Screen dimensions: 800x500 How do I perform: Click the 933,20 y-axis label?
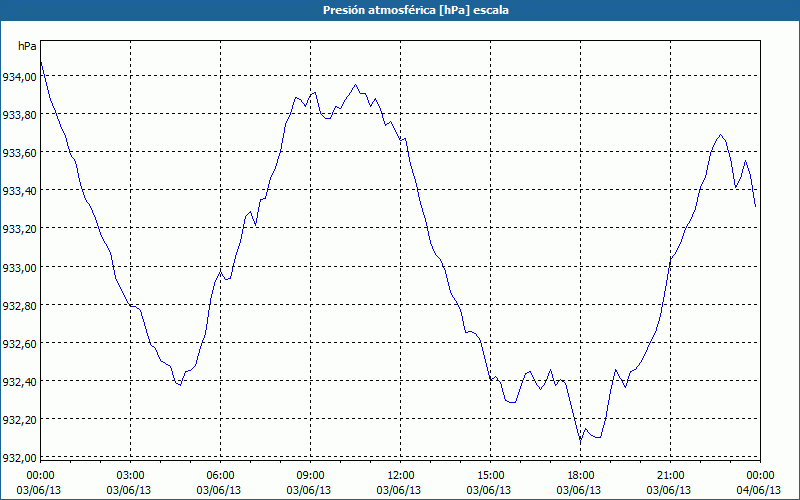19,229
